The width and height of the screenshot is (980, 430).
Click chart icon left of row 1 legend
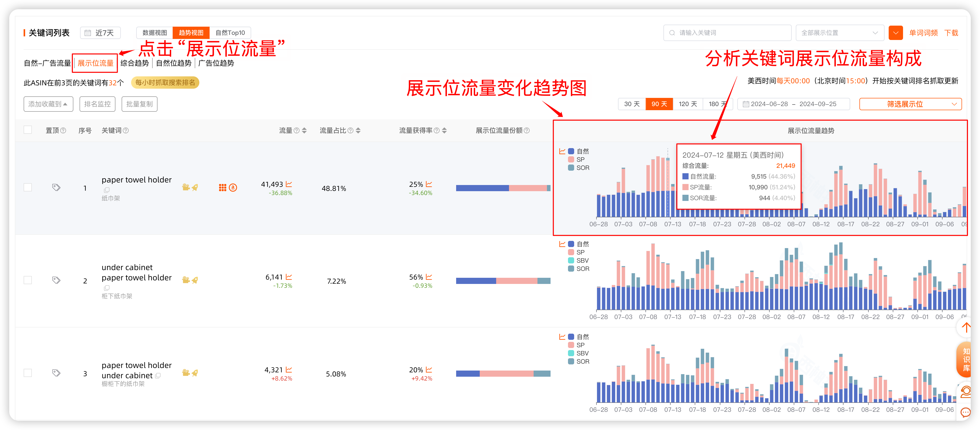(562, 151)
